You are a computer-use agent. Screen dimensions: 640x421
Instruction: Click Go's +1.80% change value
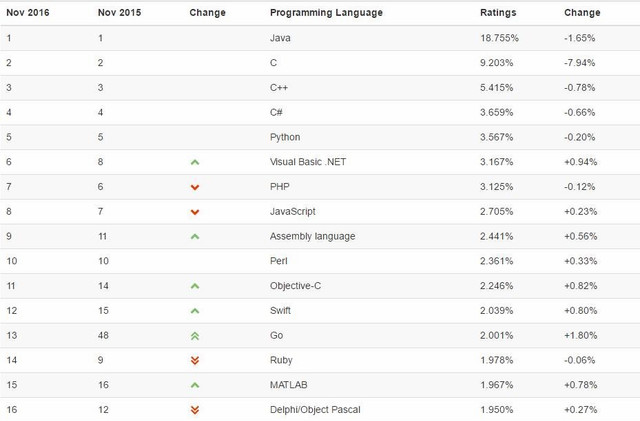coord(581,336)
